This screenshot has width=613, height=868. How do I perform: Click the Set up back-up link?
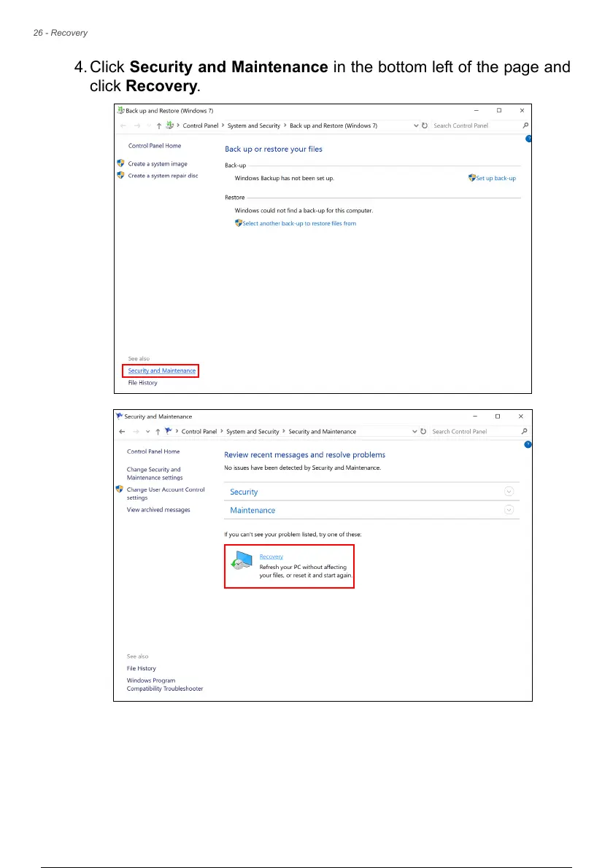[x=496, y=178]
